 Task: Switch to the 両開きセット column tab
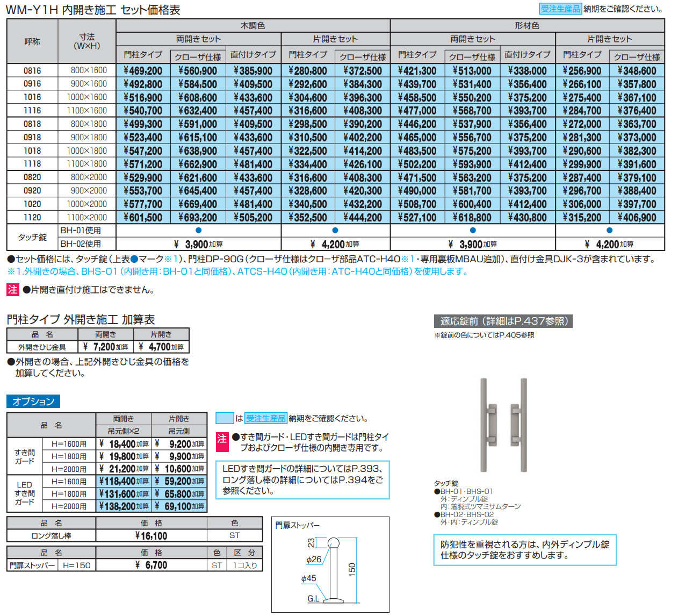coord(197,38)
